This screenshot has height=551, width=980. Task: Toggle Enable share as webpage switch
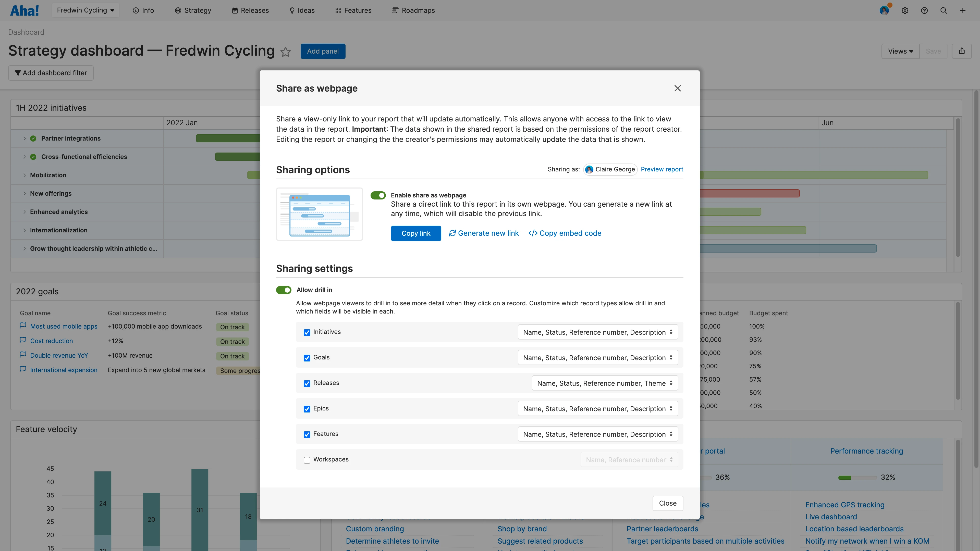[x=378, y=195]
